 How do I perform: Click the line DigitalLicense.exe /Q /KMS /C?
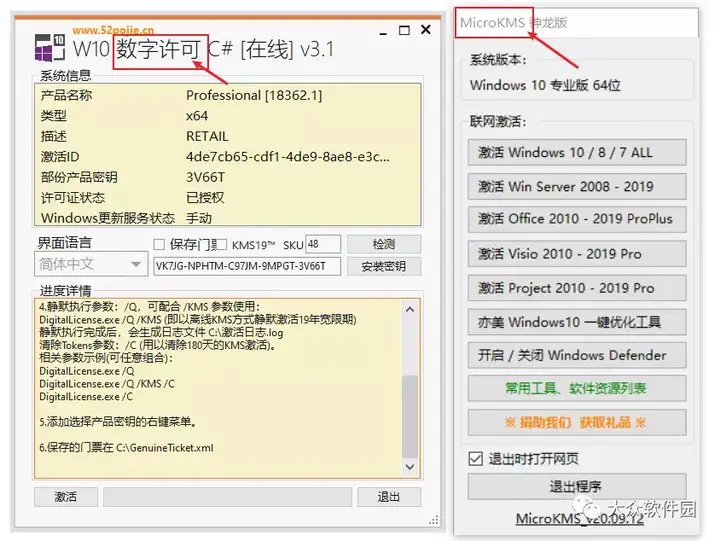107,384
